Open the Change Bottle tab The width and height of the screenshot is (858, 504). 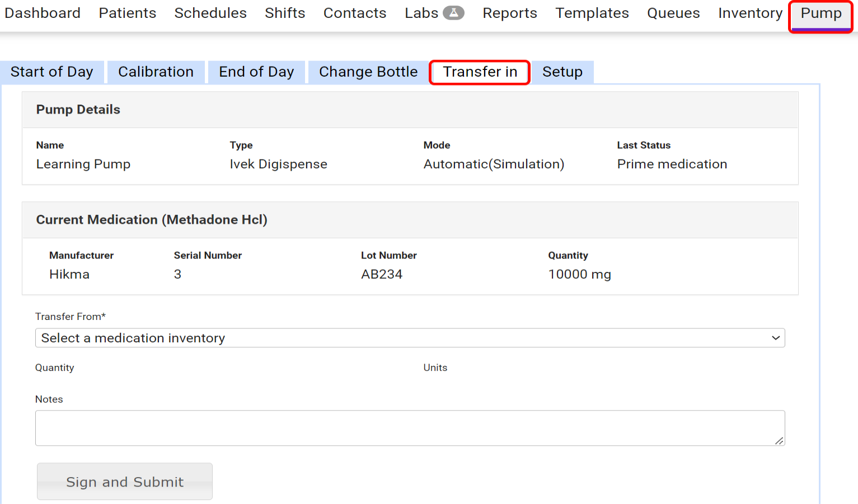pyautogui.click(x=368, y=72)
